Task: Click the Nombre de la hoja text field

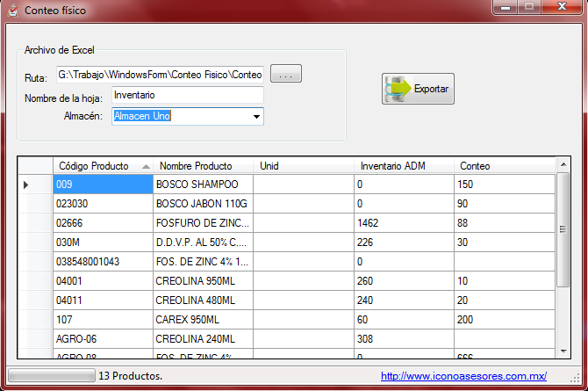Action: tap(187, 95)
